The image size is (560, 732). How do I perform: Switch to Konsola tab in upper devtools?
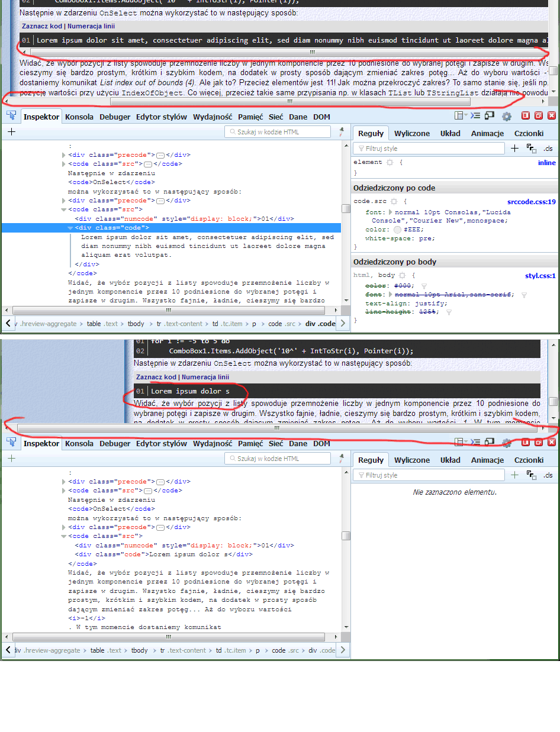[x=79, y=117]
